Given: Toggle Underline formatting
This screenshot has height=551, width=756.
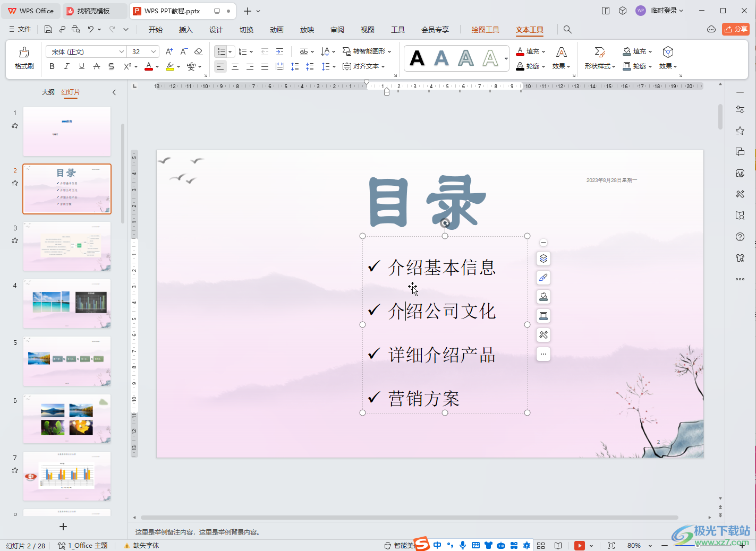Looking at the screenshot, I should [81, 66].
